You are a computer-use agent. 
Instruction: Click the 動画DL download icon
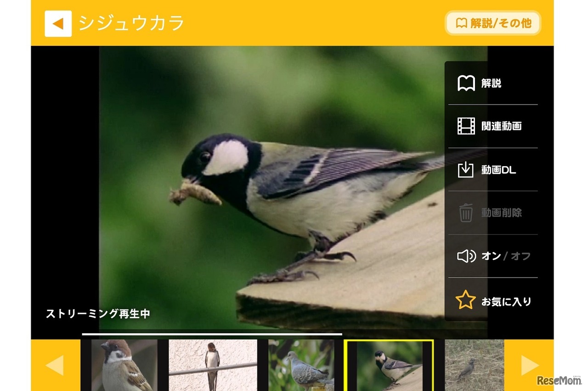click(466, 170)
